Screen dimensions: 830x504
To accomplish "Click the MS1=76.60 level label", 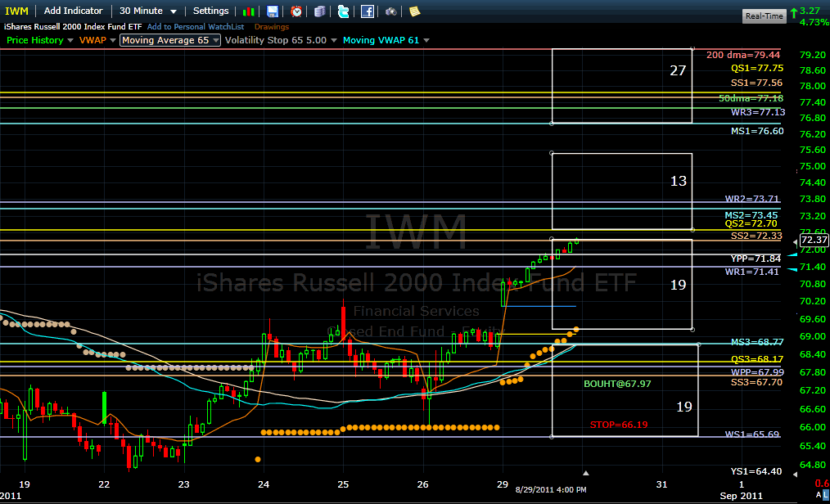I will pos(757,131).
